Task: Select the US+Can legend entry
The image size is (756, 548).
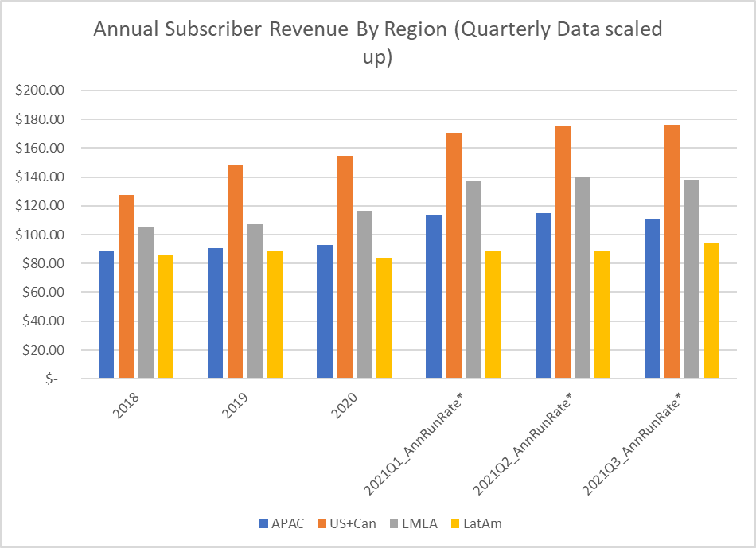Action: click(x=355, y=523)
